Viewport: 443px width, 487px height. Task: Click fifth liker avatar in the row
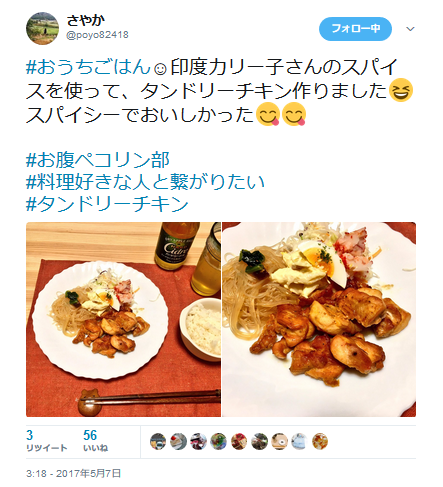coord(239,442)
